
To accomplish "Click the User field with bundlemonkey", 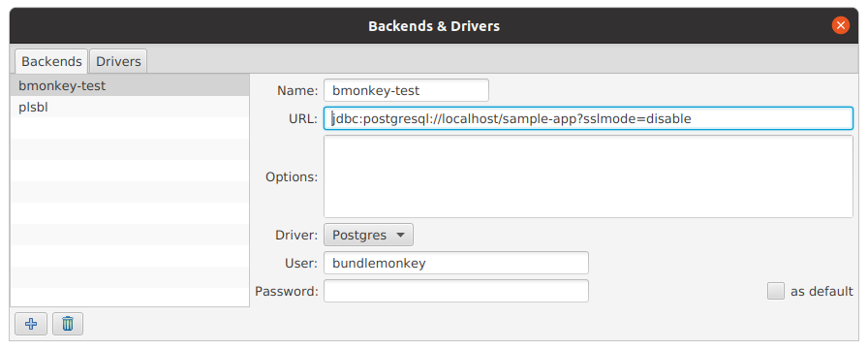I will 456,263.
